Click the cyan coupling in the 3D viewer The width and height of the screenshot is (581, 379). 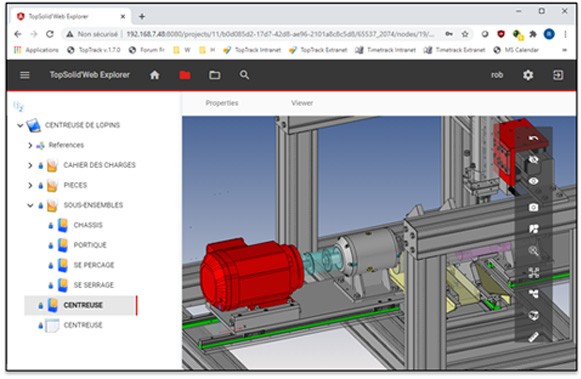(x=321, y=259)
